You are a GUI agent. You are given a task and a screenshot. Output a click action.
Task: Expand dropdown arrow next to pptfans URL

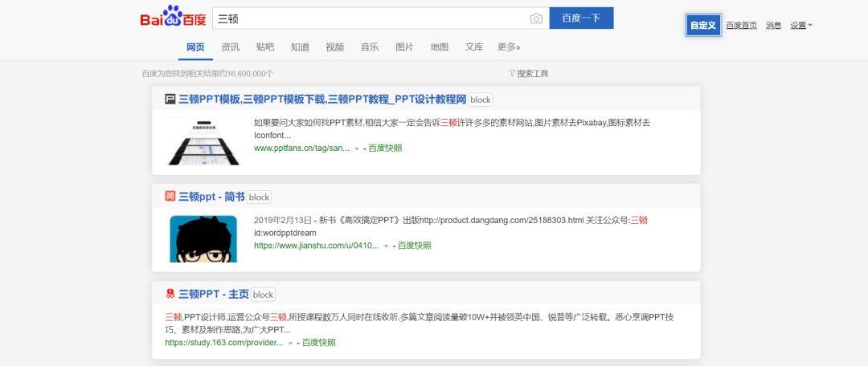point(357,148)
